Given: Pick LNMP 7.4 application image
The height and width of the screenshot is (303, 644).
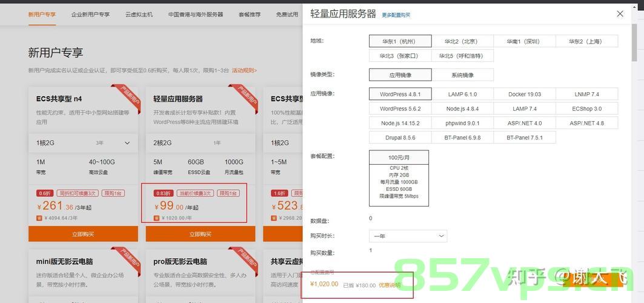Looking at the screenshot, I should [x=587, y=94].
